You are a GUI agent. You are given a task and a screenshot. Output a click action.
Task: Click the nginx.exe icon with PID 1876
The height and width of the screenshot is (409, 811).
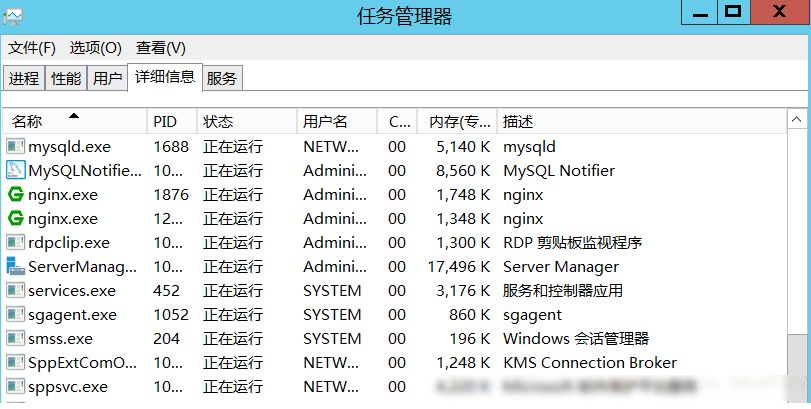(16, 195)
